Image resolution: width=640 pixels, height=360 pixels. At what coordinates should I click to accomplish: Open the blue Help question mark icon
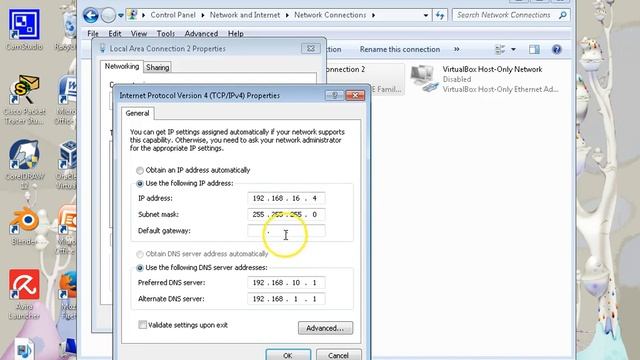(x=556, y=49)
